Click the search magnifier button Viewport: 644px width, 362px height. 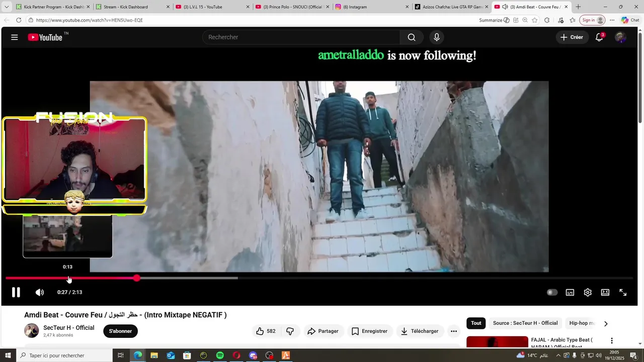(x=412, y=37)
